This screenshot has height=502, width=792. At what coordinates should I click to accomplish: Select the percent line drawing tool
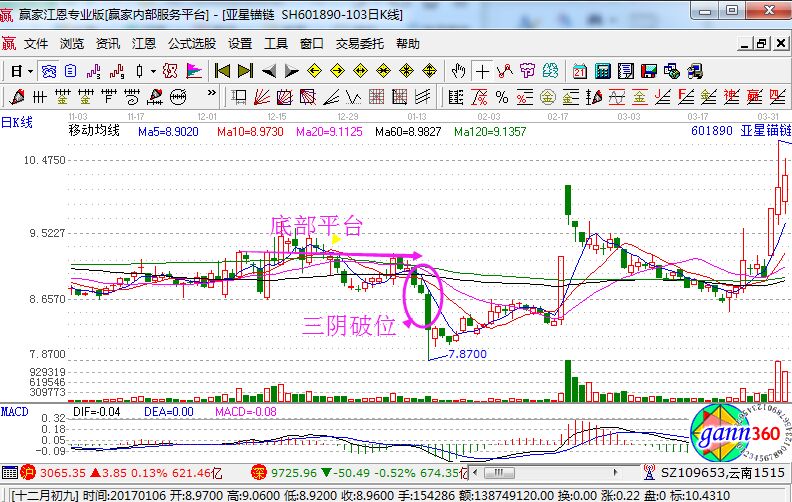click(502, 97)
